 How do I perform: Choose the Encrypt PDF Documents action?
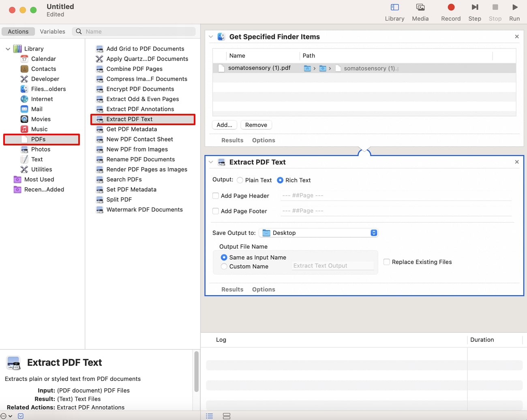tap(140, 89)
